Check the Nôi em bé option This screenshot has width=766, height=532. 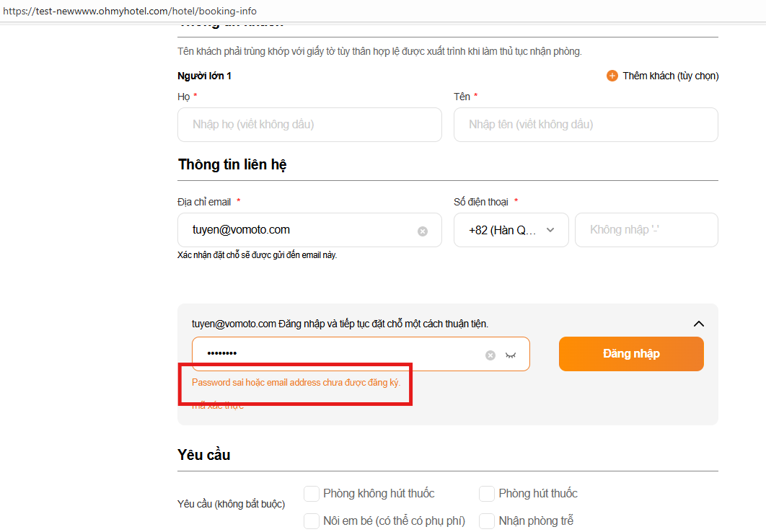(312, 520)
